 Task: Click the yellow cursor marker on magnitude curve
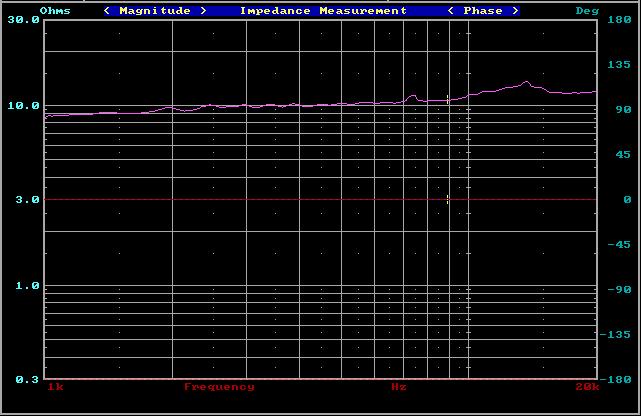(x=448, y=99)
